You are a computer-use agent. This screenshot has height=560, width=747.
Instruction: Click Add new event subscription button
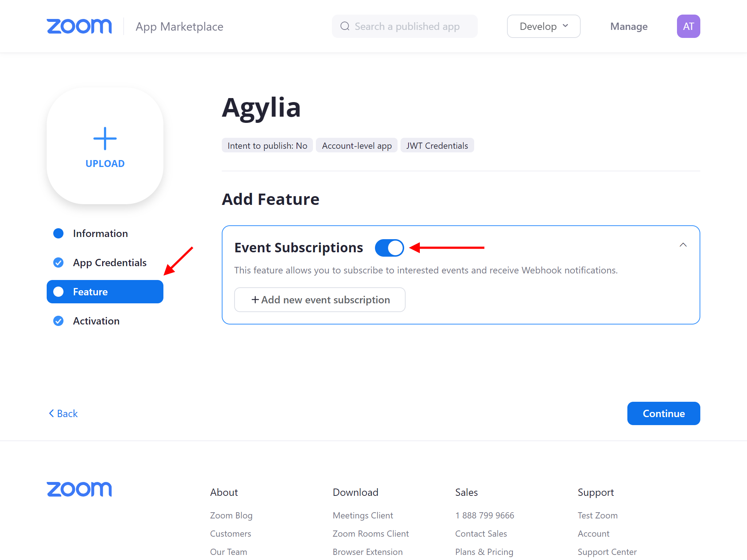[320, 300]
